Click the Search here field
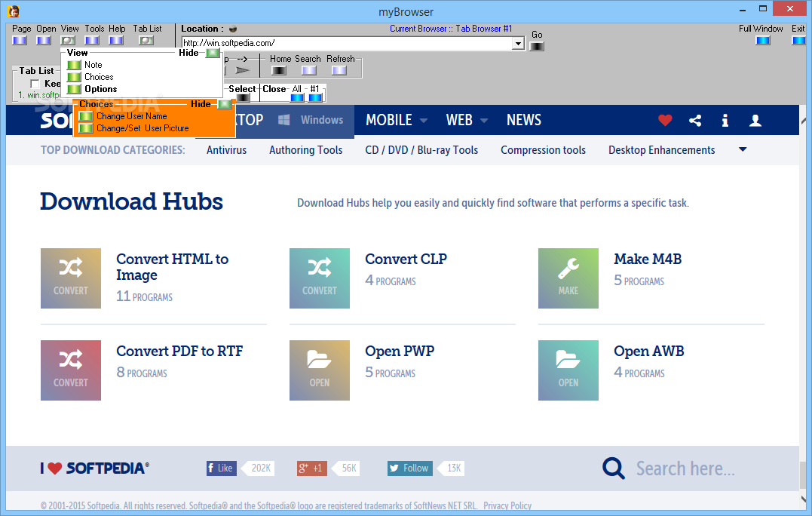Screen dimensions: 812x516 click(x=685, y=468)
